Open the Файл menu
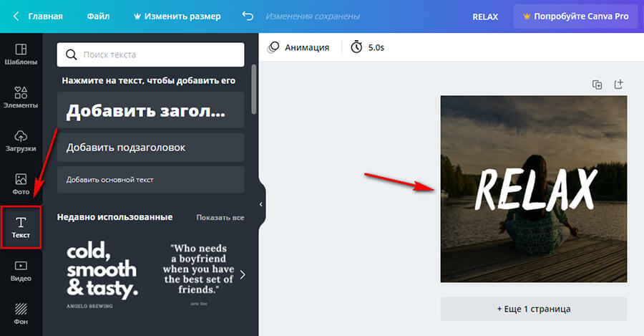The image size is (644, 336). tap(98, 16)
